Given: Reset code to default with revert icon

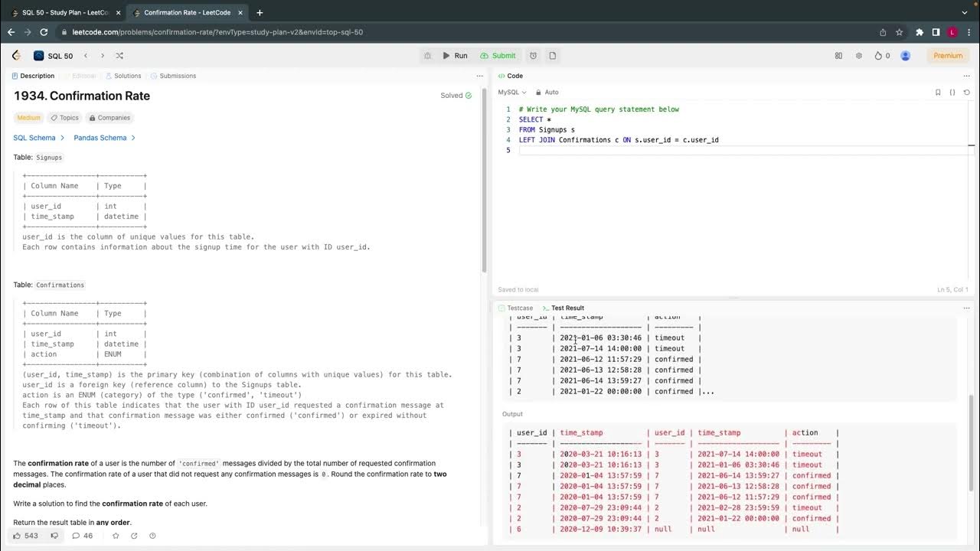Looking at the screenshot, I should tap(966, 92).
